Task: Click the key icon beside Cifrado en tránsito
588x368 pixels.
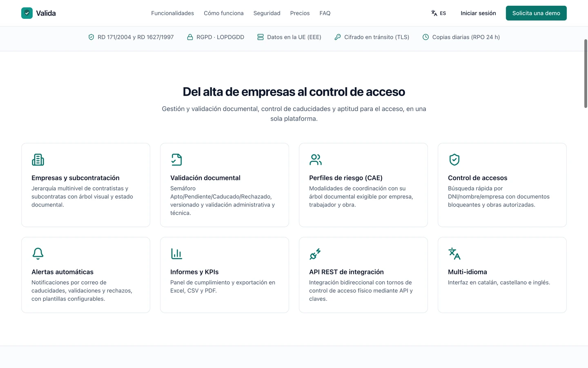Action: [x=338, y=37]
